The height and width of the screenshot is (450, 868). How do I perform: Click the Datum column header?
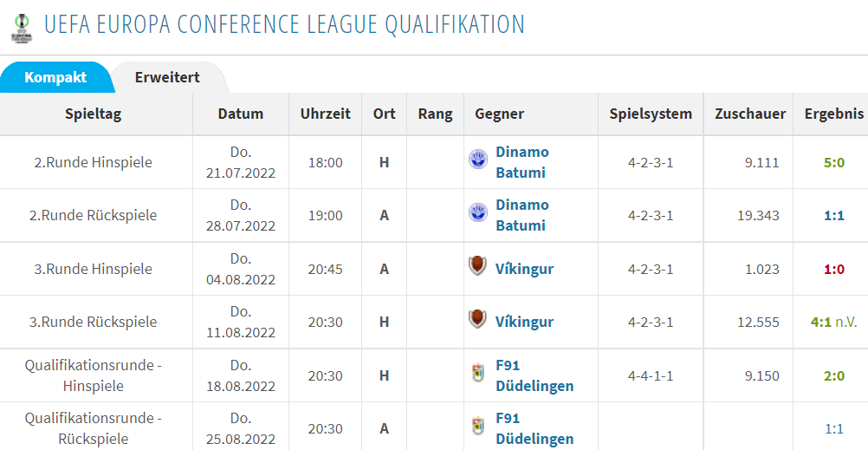coord(241,114)
